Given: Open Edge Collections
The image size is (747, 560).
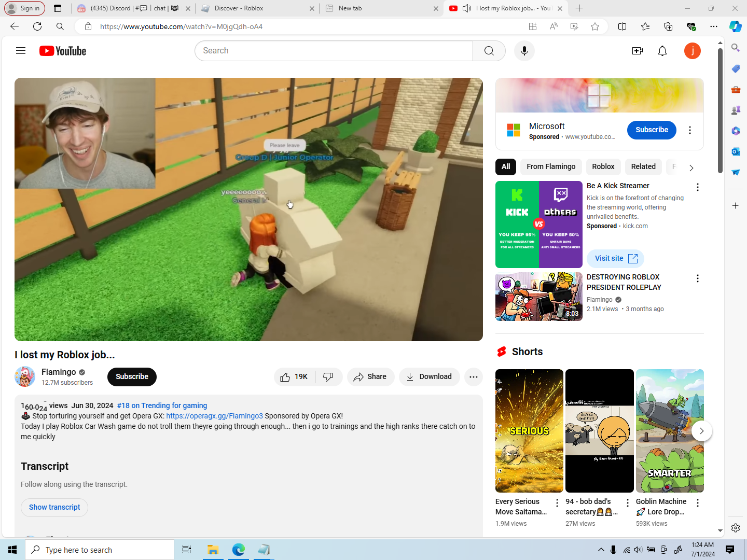Looking at the screenshot, I should pyautogui.click(x=668, y=26).
